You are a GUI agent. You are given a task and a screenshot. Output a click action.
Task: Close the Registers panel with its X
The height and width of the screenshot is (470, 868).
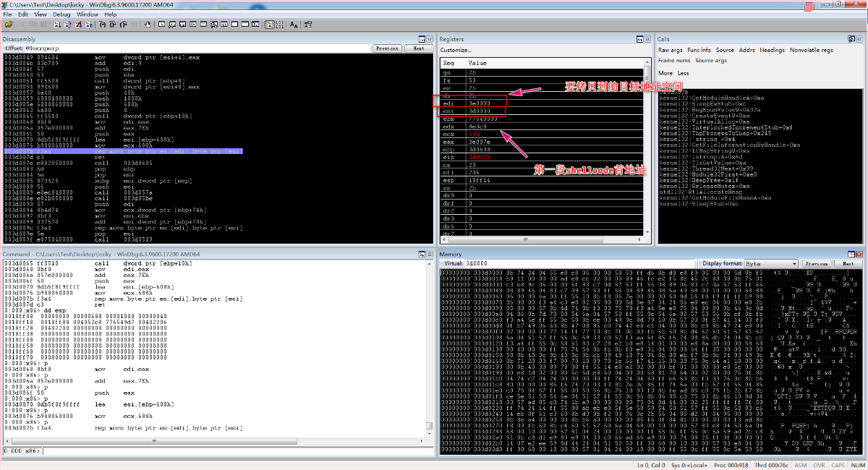[647, 39]
